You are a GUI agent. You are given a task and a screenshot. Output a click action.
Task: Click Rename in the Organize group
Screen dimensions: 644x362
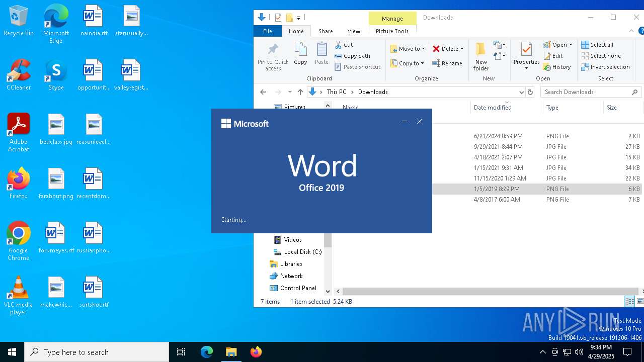448,63
